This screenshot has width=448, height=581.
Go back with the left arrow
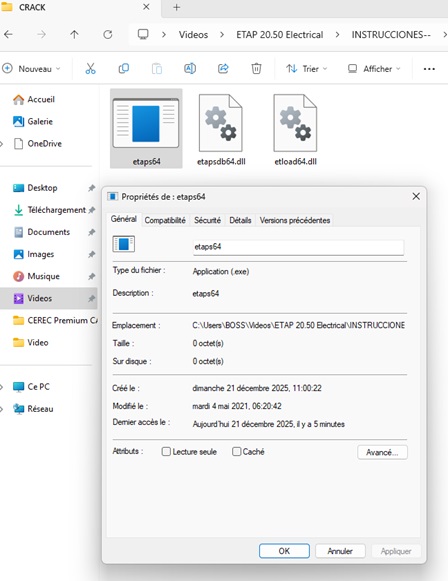coord(8,34)
